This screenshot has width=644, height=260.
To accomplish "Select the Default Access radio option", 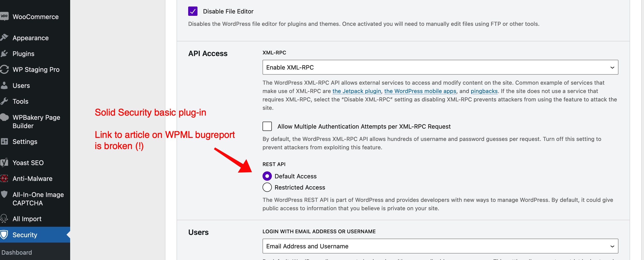I will (x=267, y=176).
